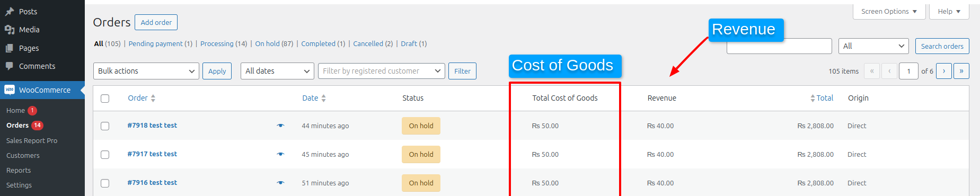Screen dimensions: 980x196
Task: Click the current page number field
Action: click(908, 71)
